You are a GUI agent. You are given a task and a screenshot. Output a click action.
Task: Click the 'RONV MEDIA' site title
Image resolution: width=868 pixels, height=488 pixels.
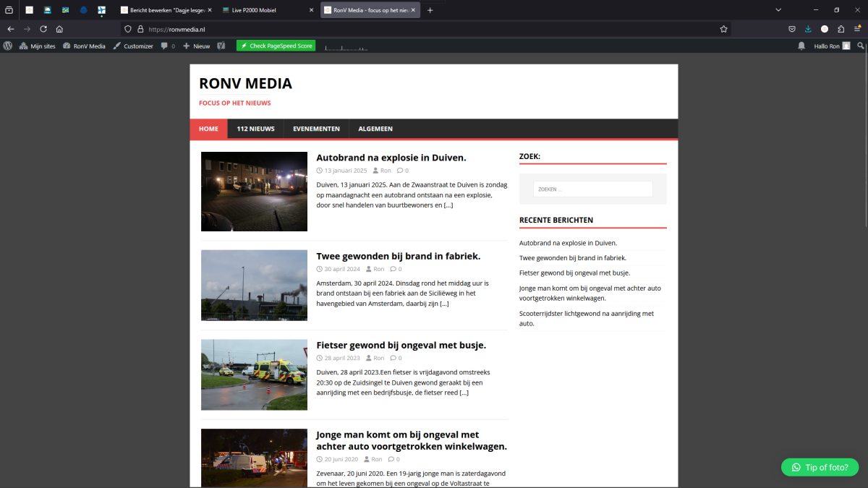tap(245, 83)
